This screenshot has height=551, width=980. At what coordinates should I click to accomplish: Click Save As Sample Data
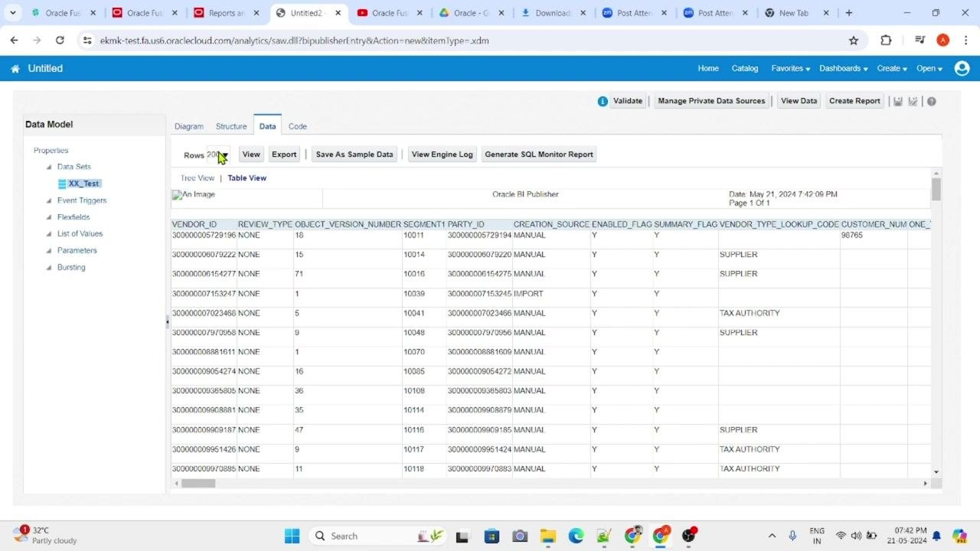(x=354, y=155)
